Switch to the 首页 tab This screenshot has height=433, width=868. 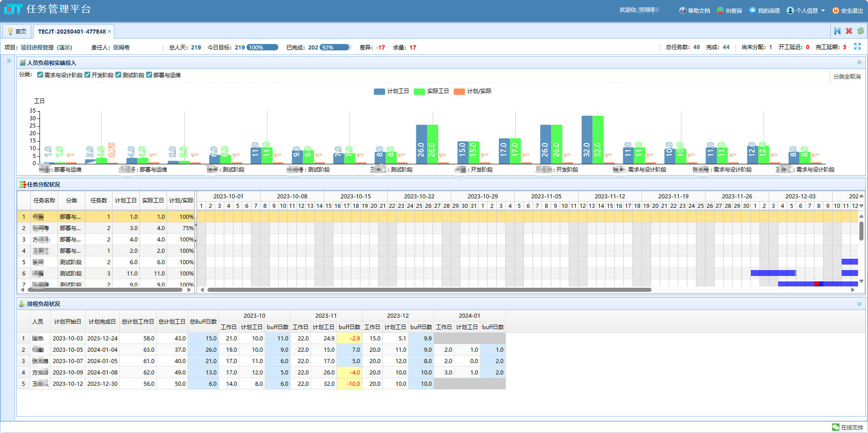point(17,31)
